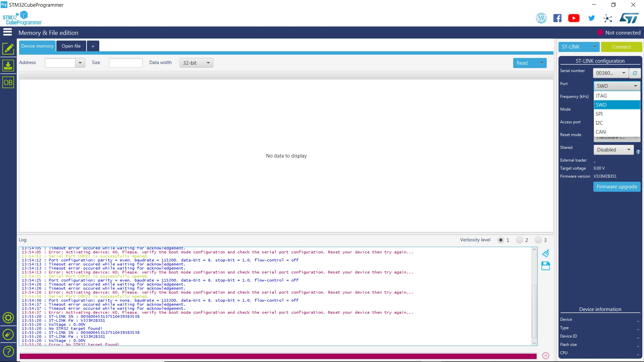Switch to the Device memory tab
The image size is (644, 362).
coord(37,46)
